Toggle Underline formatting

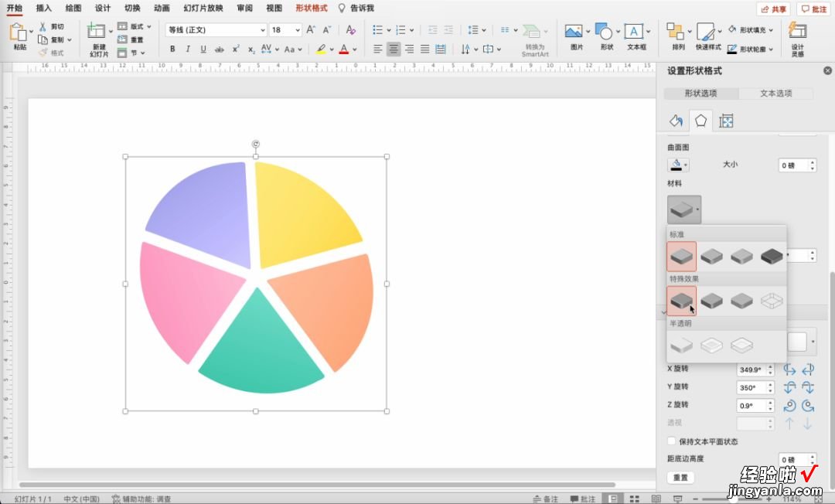click(203, 49)
